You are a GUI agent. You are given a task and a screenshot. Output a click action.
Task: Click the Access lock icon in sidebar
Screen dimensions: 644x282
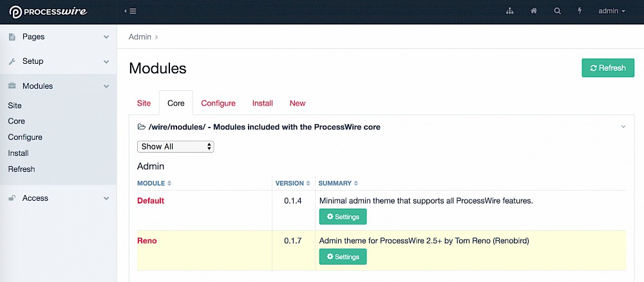12,198
